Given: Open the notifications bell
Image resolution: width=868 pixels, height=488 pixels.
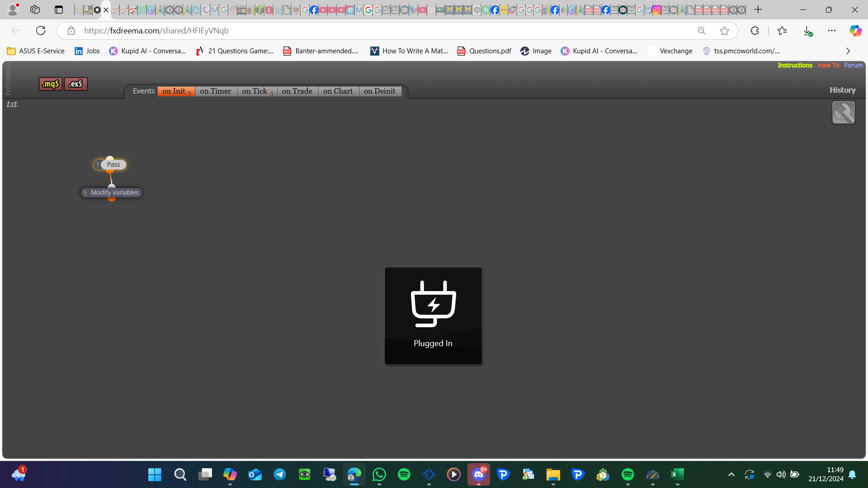Looking at the screenshot, I should (852, 474).
